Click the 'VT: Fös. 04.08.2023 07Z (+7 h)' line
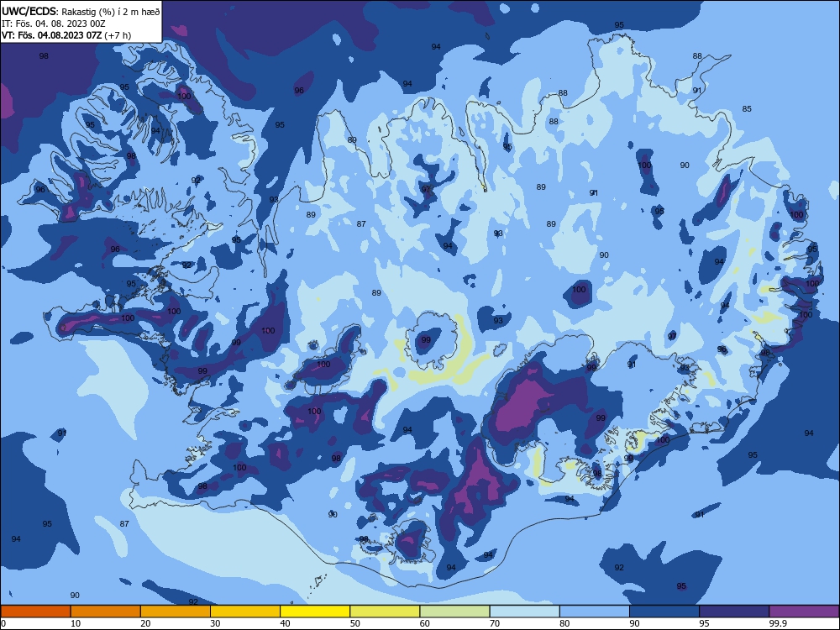Image resolution: width=840 pixels, height=630 pixels. point(66,35)
